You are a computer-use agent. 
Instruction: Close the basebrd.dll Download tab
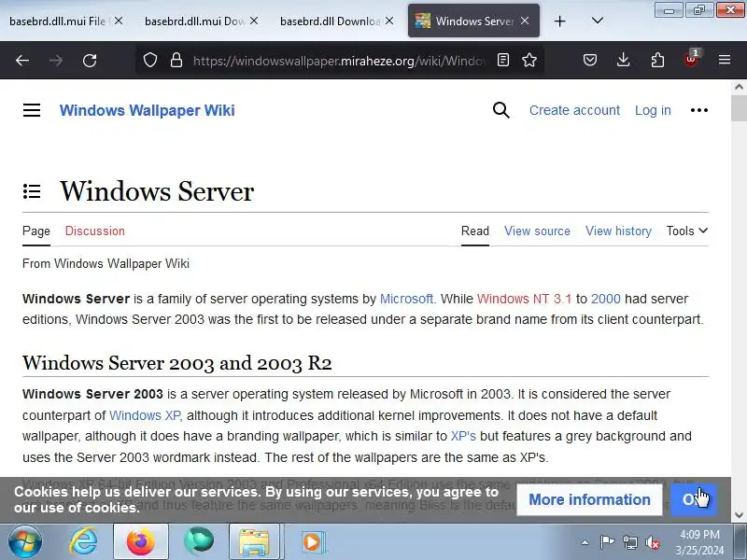389,21
